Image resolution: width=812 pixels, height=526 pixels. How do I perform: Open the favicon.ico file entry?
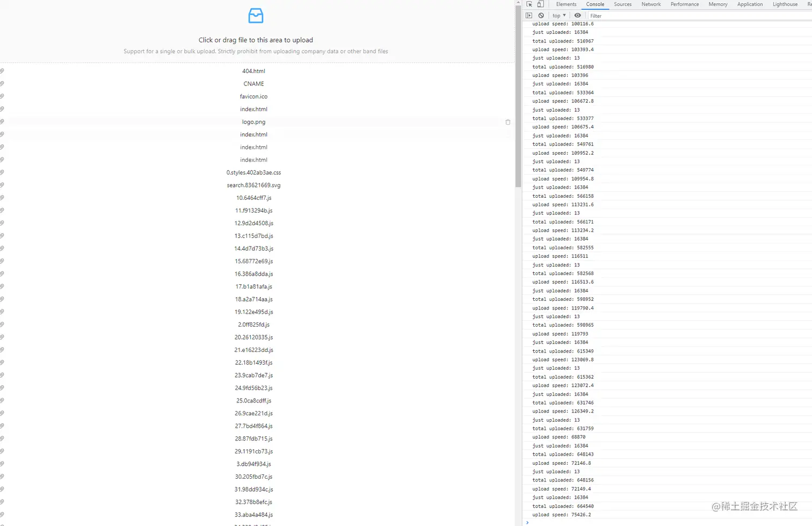[x=253, y=96]
